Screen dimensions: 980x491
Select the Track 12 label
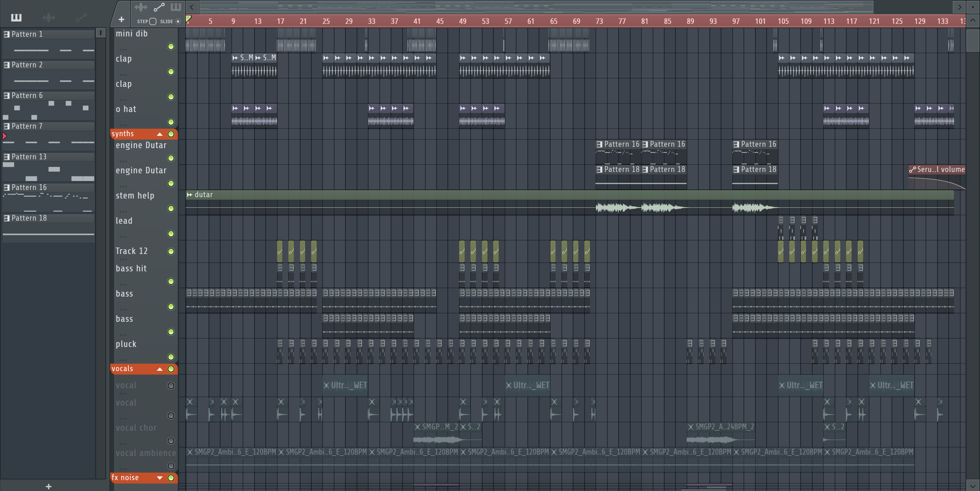(x=132, y=251)
